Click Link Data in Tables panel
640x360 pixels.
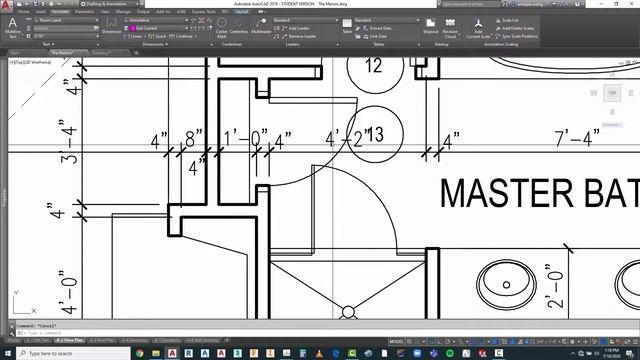[x=375, y=36]
